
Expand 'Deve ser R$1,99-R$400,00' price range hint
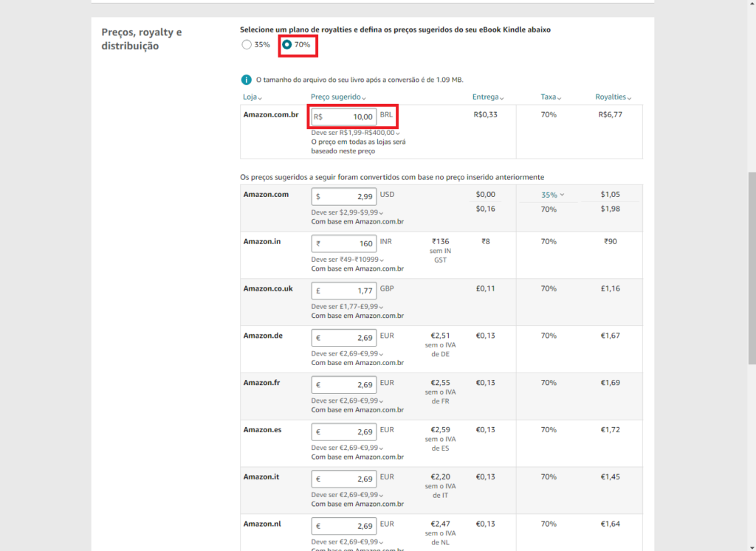[x=355, y=133]
